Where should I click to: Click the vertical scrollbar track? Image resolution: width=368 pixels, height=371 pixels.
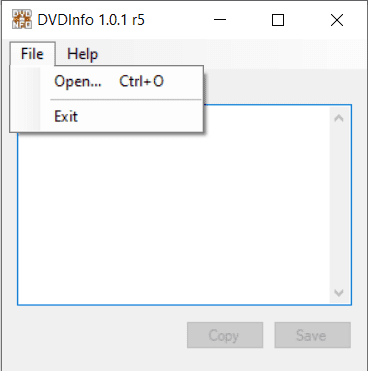tap(339, 206)
